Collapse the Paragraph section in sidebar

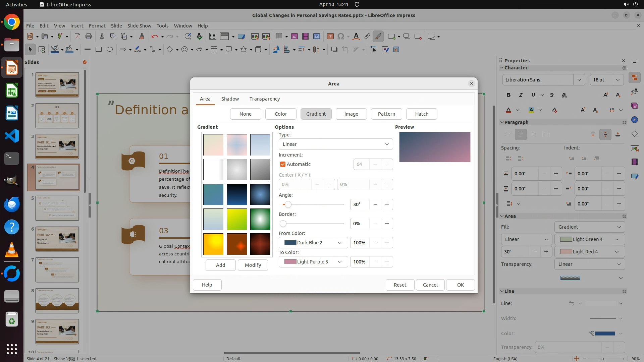tap(502, 122)
